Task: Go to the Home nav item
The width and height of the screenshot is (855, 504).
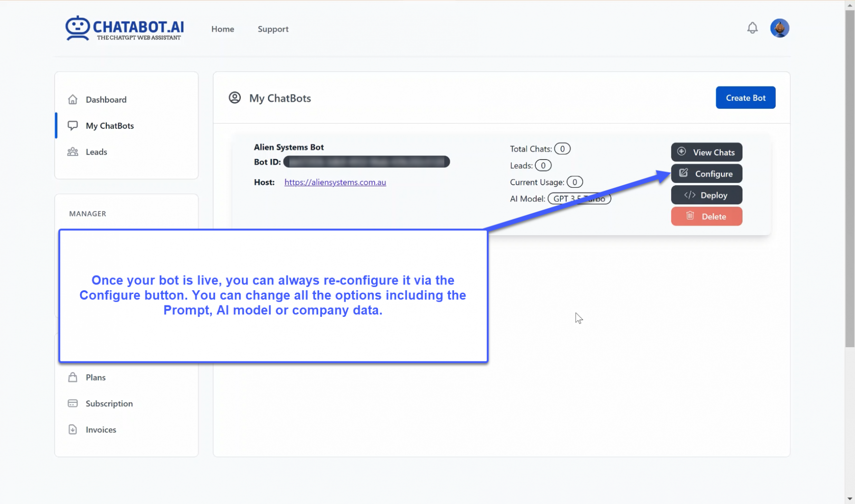Action: (x=223, y=29)
